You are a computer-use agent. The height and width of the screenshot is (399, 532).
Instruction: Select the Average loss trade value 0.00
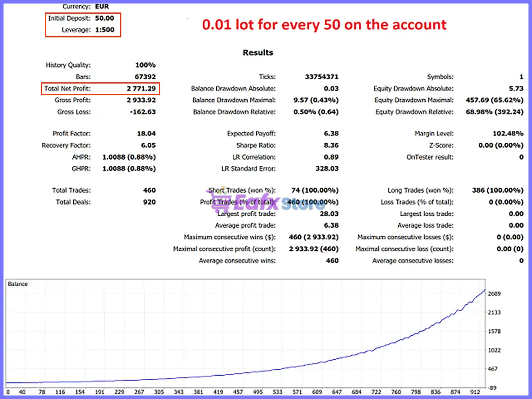[516, 225]
